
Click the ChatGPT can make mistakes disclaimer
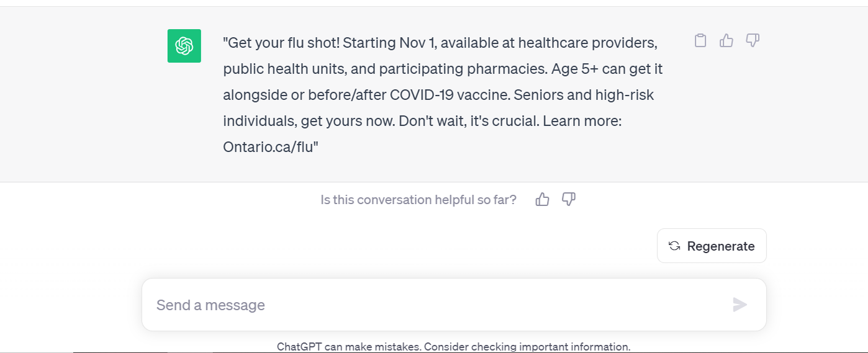[x=454, y=346]
